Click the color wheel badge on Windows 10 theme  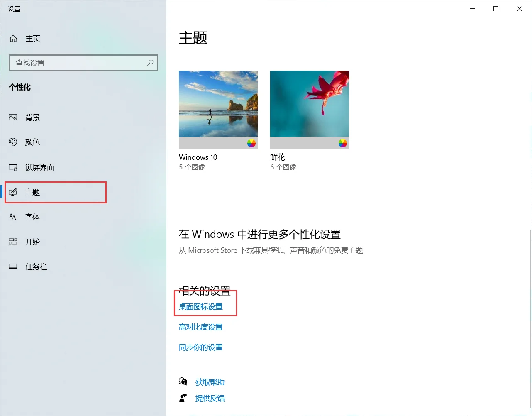(251, 144)
